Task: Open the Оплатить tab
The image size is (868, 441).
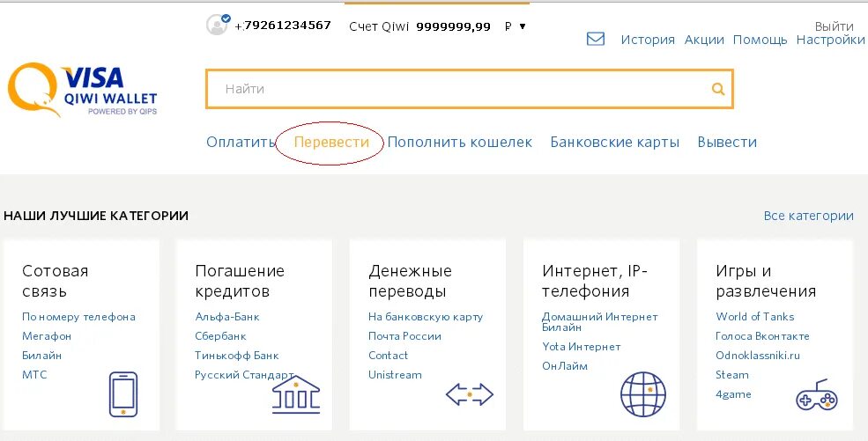Action: tap(241, 142)
